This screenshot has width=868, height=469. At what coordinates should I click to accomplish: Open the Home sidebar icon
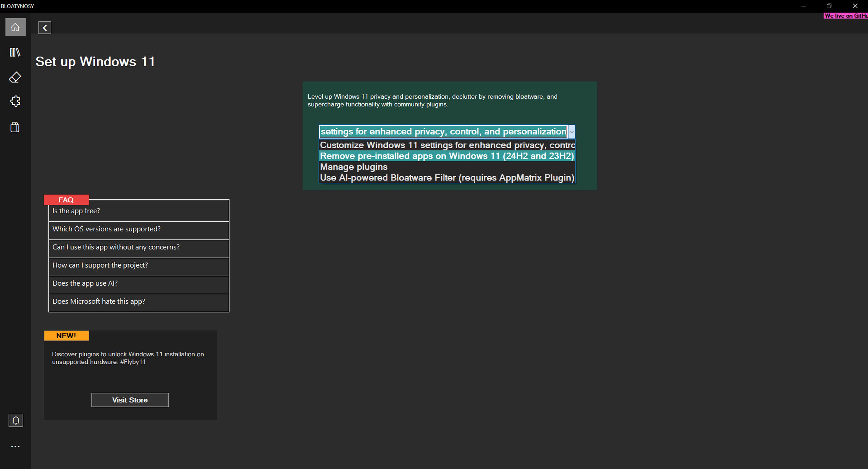[16, 27]
